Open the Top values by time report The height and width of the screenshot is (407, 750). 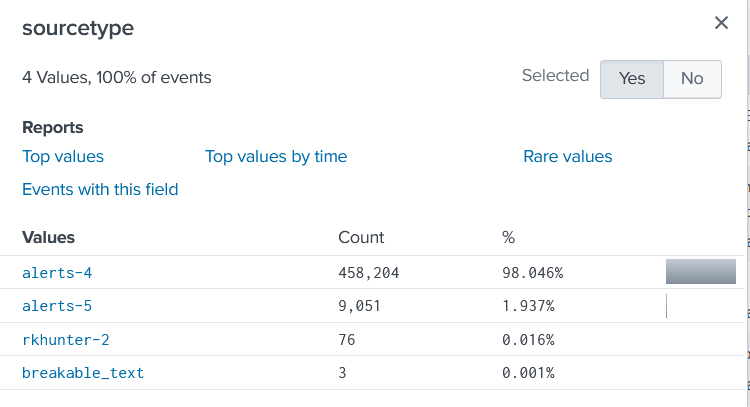tap(276, 157)
